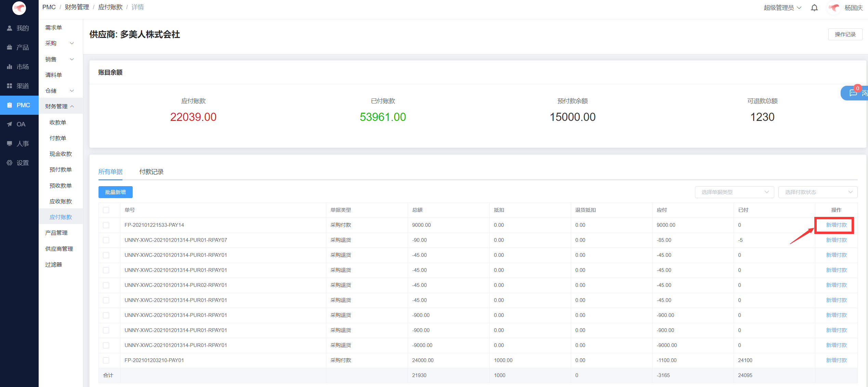Open the 选择付款状态 dropdown
Viewport: 868px width, 387px height.
[x=817, y=192]
